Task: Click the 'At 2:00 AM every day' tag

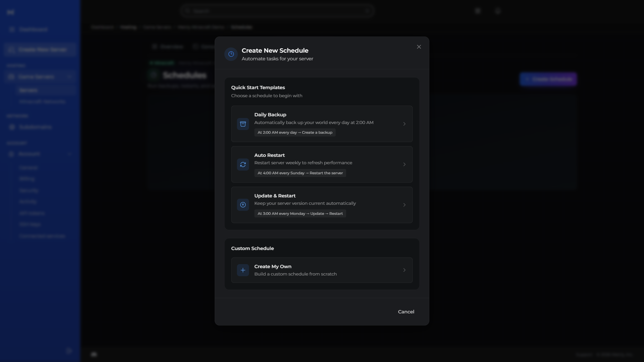Action: tap(295, 132)
